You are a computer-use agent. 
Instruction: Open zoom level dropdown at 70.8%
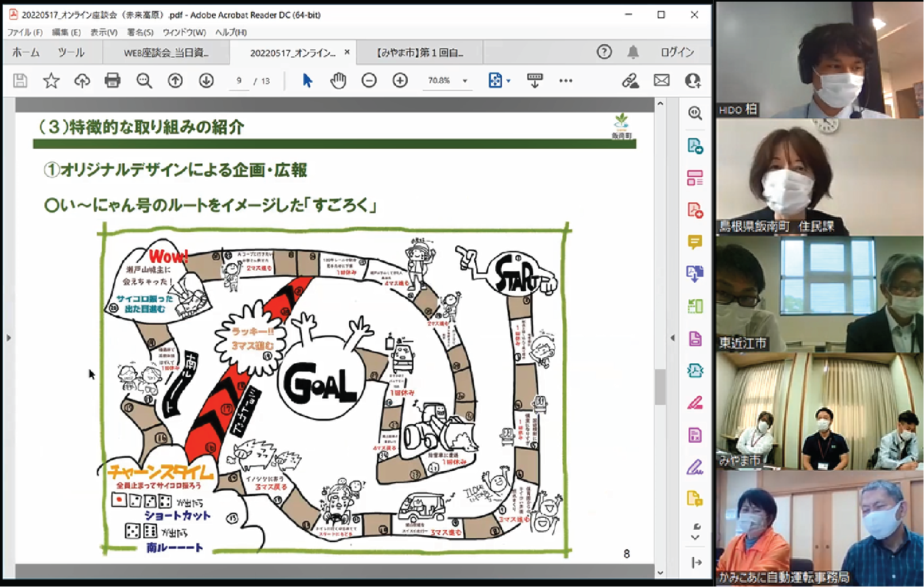[465, 81]
